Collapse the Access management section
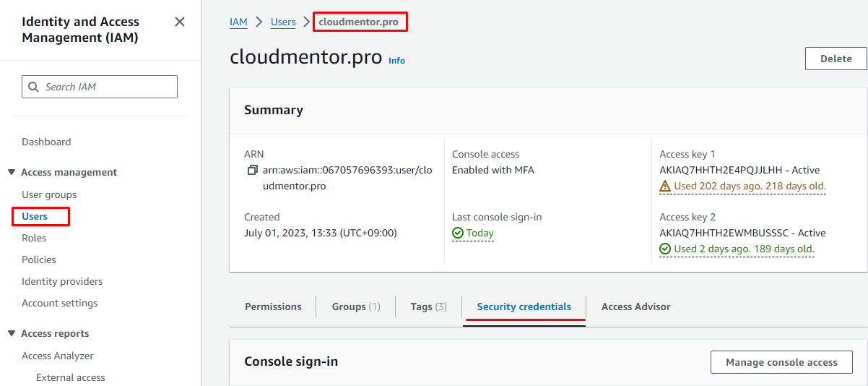This screenshot has width=868, height=386. pyautogui.click(x=12, y=172)
